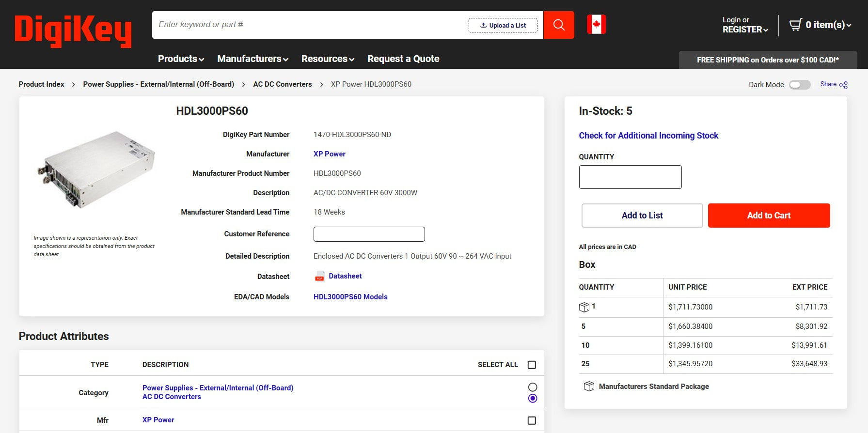The image size is (868, 433).
Task: Open XP Power link in Mfr row
Action: [x=158, y=420]
